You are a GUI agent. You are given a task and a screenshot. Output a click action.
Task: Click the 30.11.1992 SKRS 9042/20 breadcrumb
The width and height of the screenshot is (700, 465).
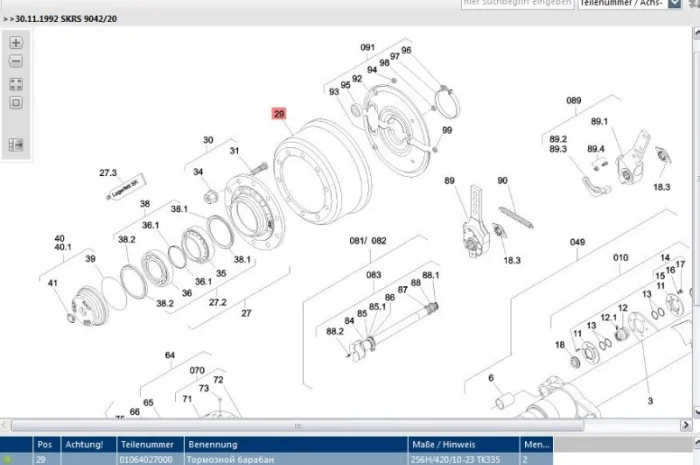tap(67, 19)
